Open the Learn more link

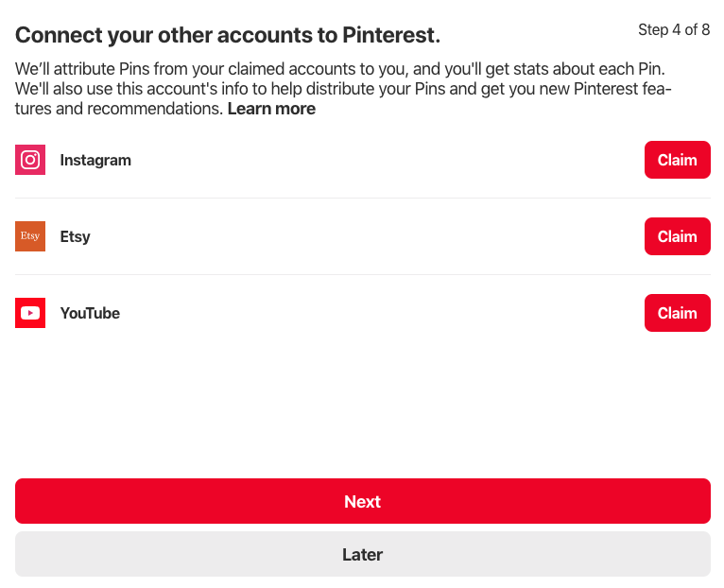pos(271,109)
